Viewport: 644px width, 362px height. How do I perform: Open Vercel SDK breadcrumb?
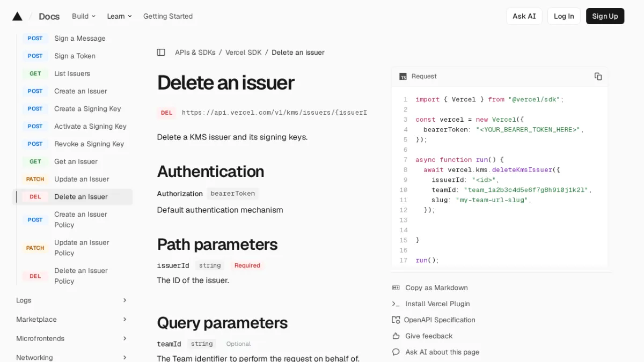point(244,53)
